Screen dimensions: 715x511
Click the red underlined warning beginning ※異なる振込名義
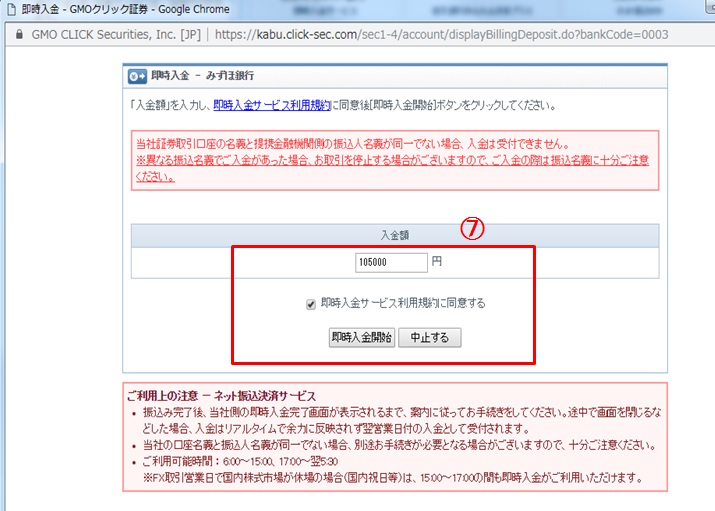[x=392, y=168]
